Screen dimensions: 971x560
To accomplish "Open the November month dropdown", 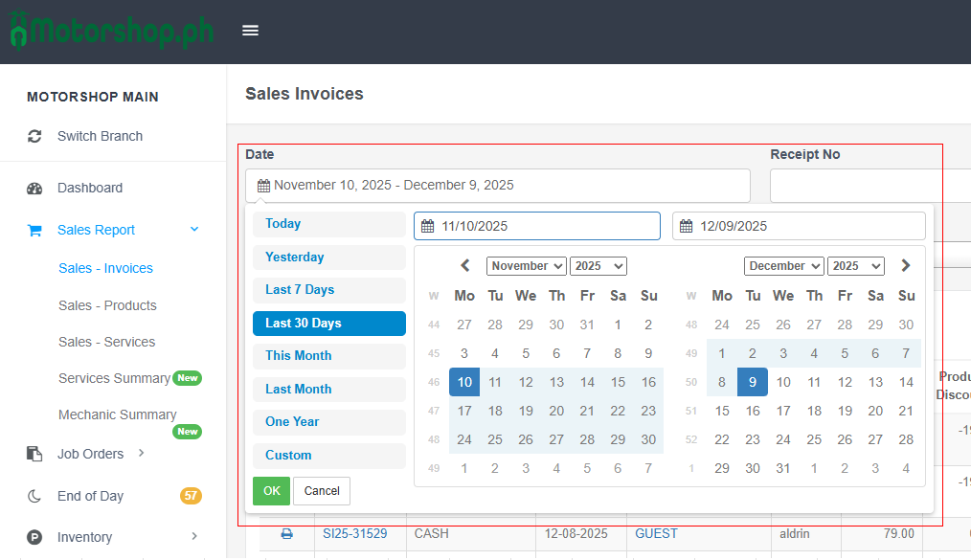I will 526,266.
